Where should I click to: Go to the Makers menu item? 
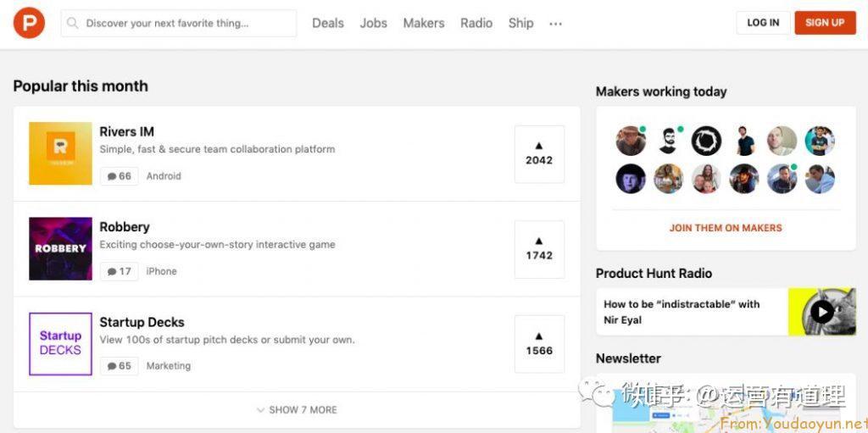(424, 23)
